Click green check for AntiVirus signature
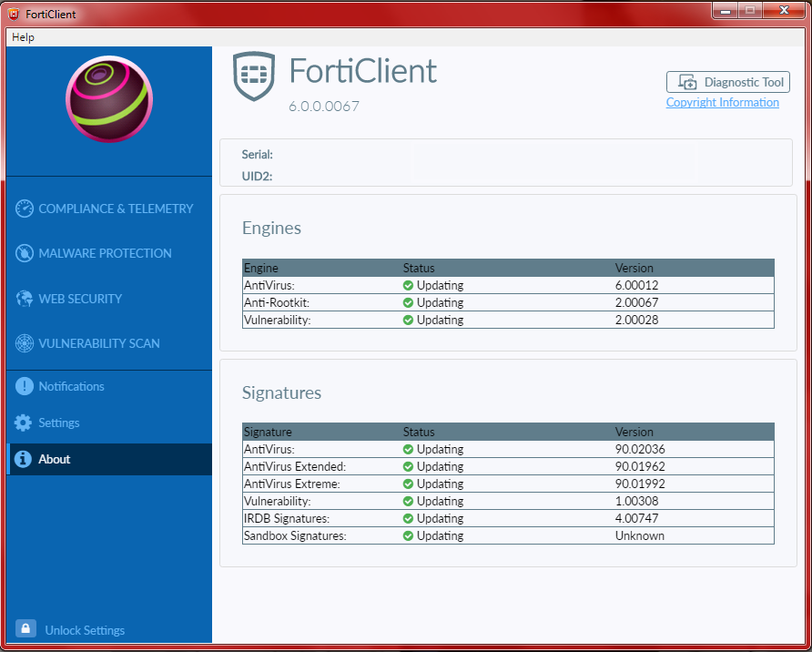This screenshot has height=652, width=812. (408, 449)
